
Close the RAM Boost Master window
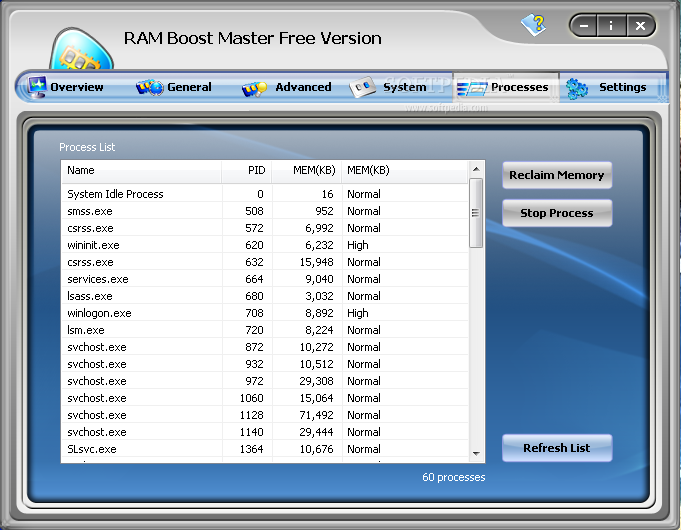(x=640, y=26)
